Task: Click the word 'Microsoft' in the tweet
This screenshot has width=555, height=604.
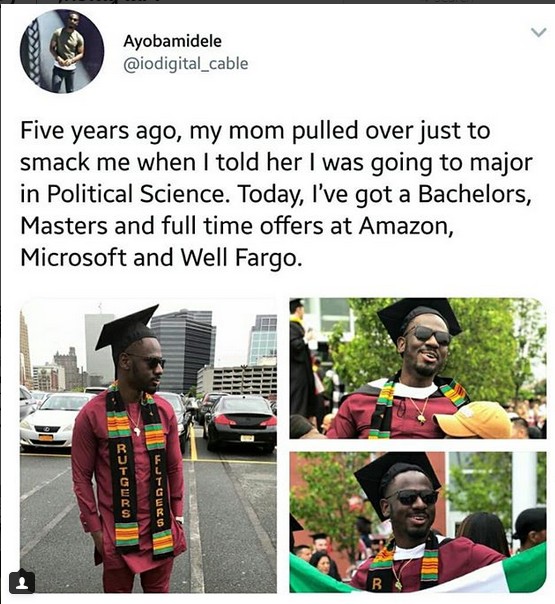Action: [73, 257]
